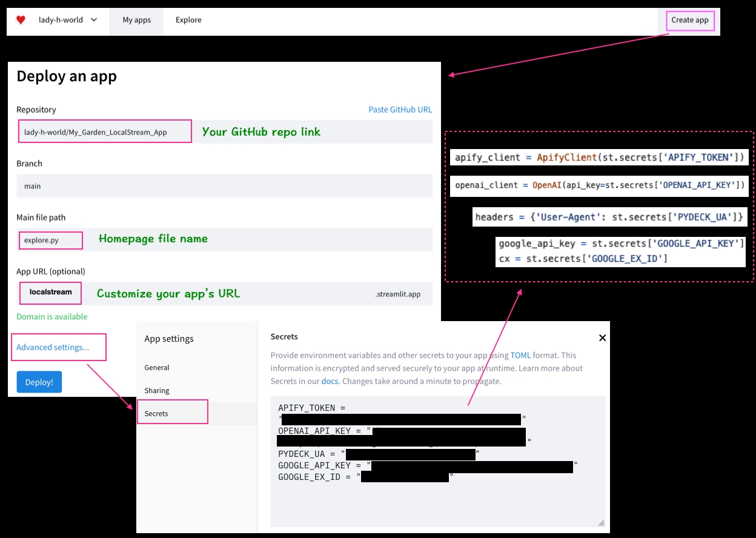Close the App settings dialog
Image resolution: width=756 pixels, height=538 pixels.
point(602,338)
